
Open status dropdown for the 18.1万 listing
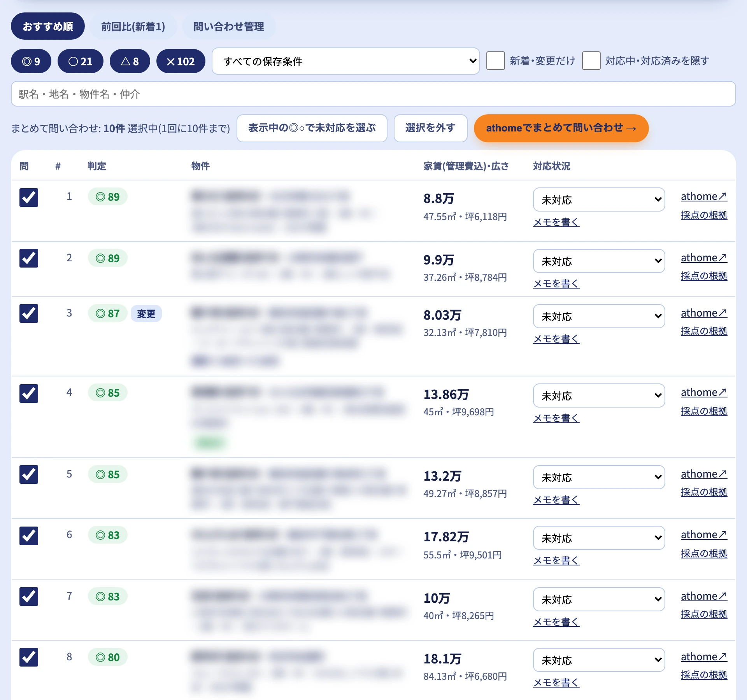click(x=599, y=660)
